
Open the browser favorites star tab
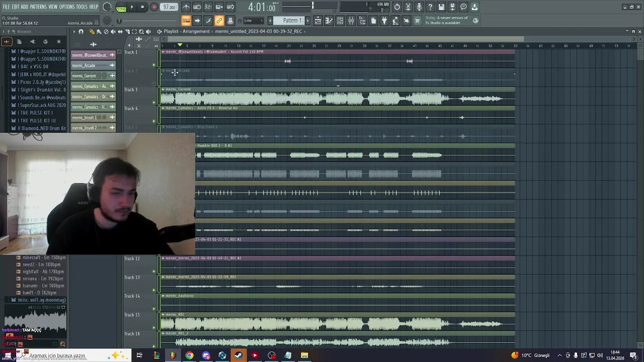click(x=58, y=42)
